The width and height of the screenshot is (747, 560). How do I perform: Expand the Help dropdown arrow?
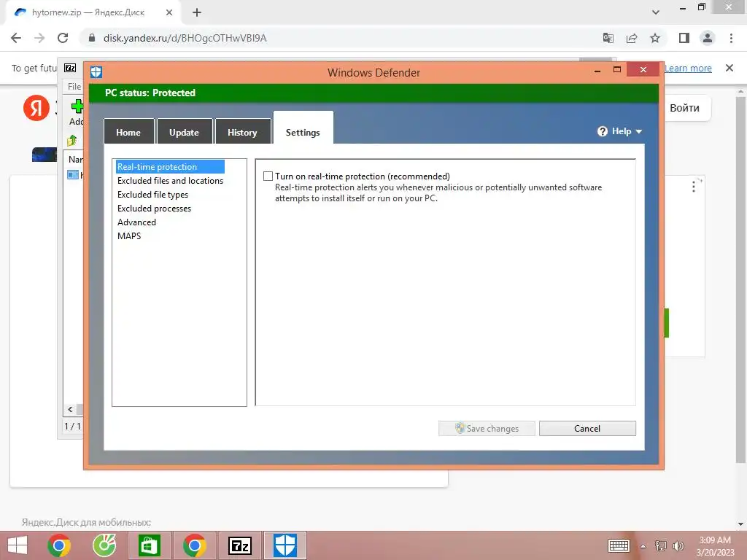(x=639, y=131)
